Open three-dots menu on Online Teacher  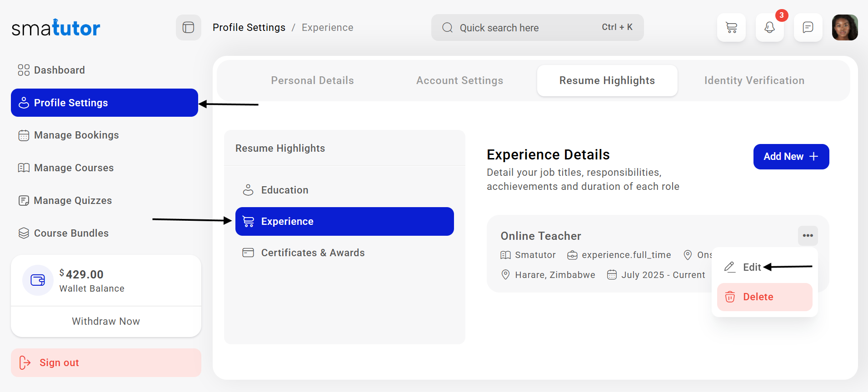coord(808,235)
